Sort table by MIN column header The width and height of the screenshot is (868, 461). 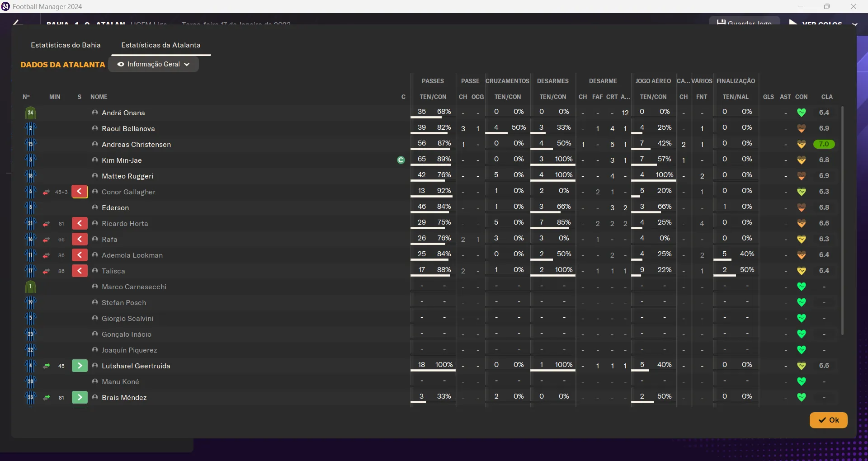55,97
